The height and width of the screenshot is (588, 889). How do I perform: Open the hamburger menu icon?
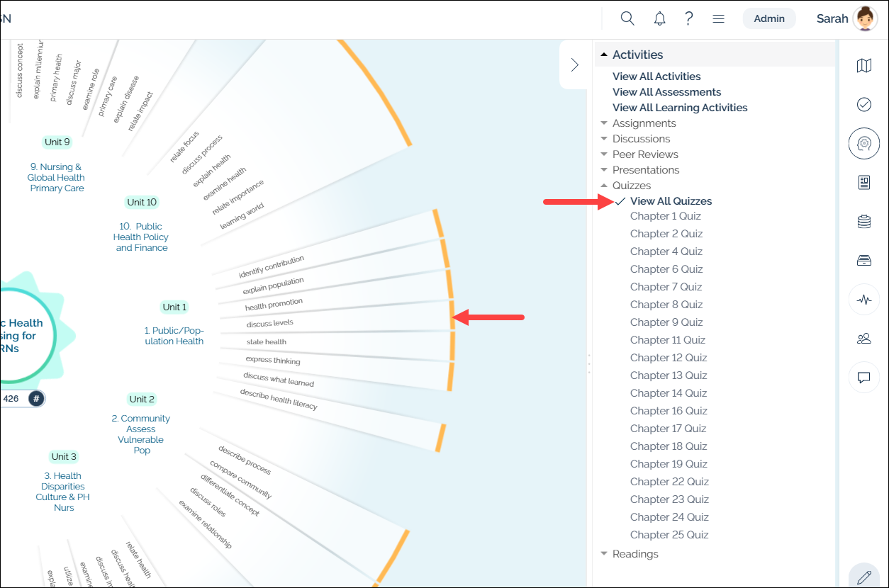tap(718, 19)
